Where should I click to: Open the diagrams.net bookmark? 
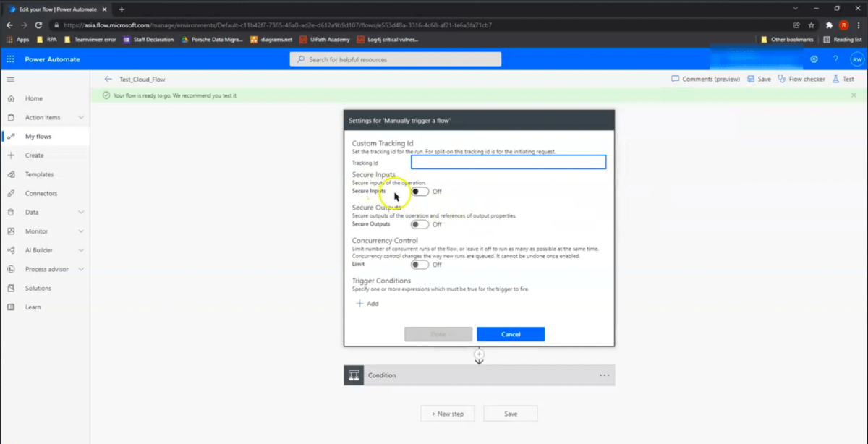pyautogui.click(x=271, y=40)
